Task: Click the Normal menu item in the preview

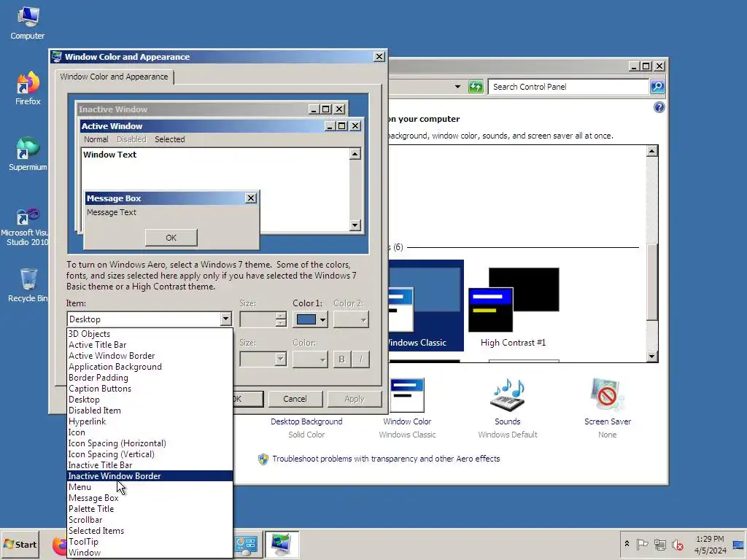Action: tap(96, 139)
